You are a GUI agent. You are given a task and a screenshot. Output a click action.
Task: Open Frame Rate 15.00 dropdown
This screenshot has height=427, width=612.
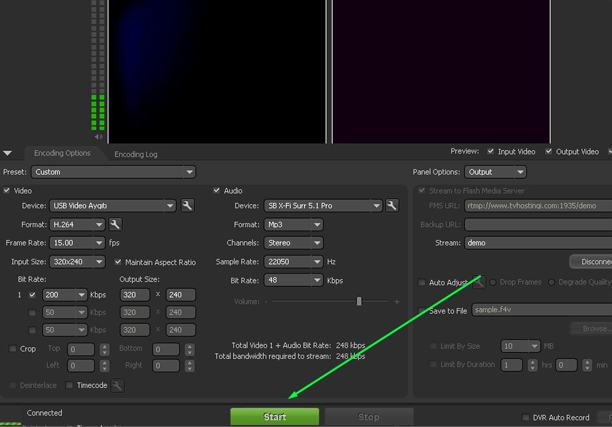point(77,243)
